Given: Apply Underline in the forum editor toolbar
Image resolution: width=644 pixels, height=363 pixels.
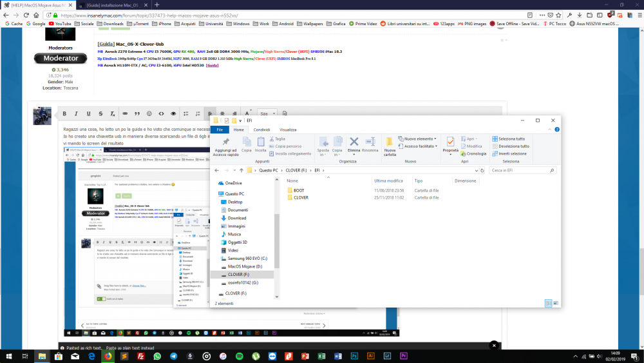Looking at the screenshot, I should point(88,114).
